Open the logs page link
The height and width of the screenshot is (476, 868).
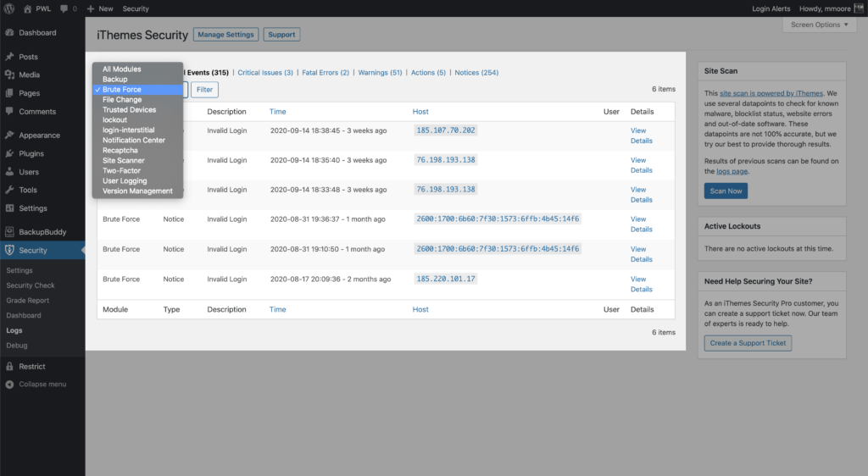(x=732, y=171)
